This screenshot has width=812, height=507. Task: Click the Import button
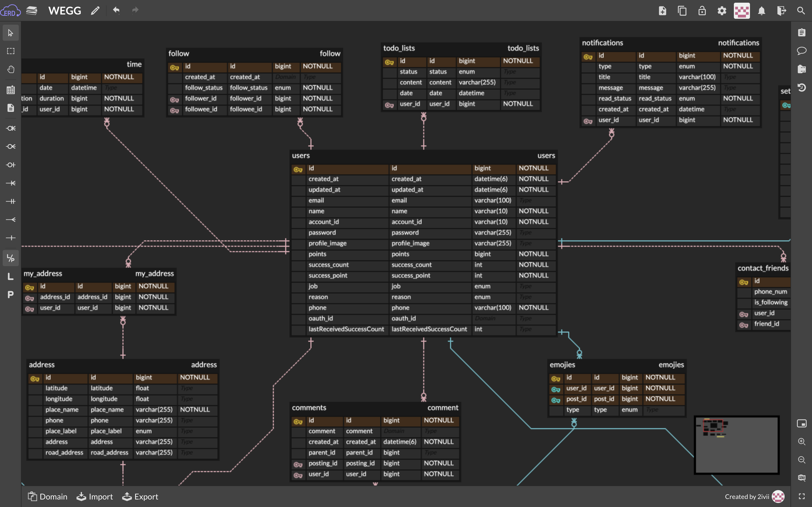(x=95, y=497)
